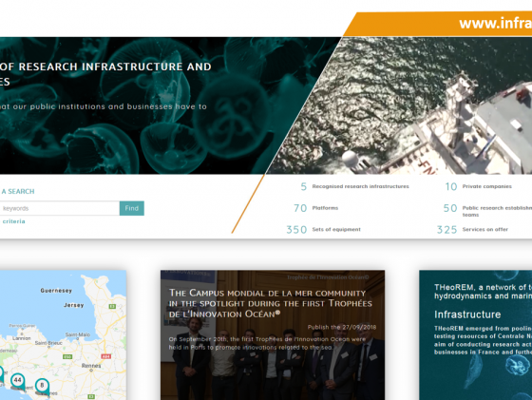Open the Campus mondial de la mer article title
Image resolution: width=532 pixels, height=400 pixels.
click(x=271, y=303)
